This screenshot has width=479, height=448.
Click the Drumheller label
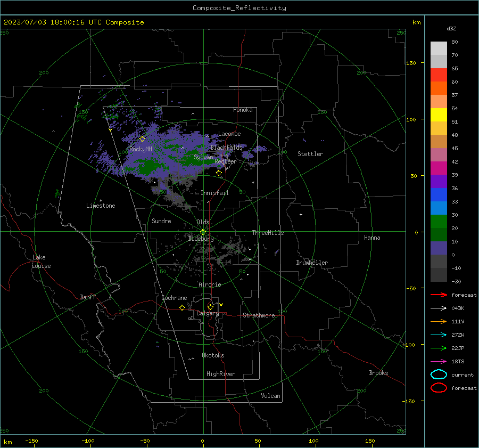tap(312, 263)
